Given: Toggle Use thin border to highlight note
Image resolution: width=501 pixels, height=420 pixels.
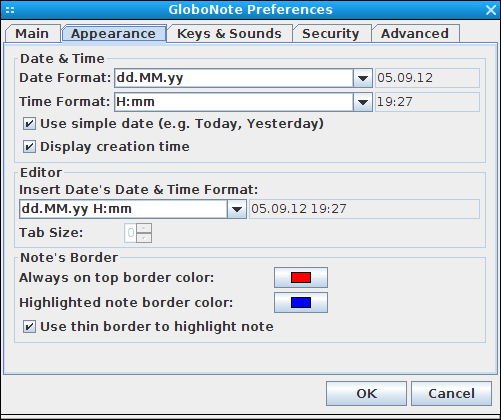Looking at the screenshot, I should point(29,327).
